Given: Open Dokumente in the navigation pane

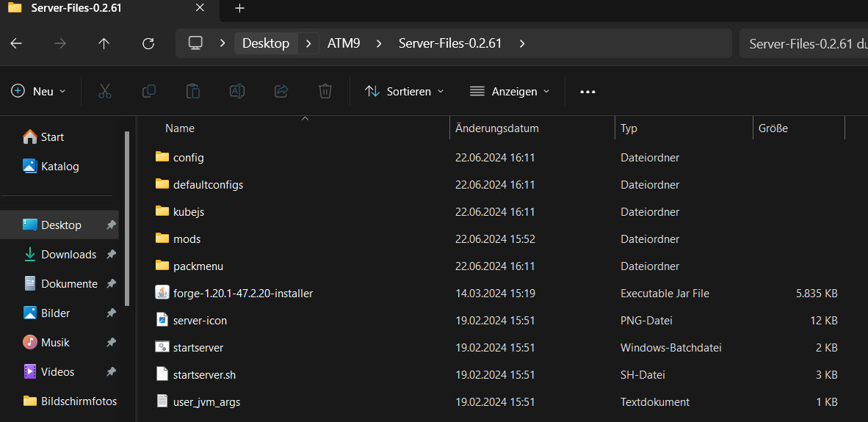Looking at the screenshot, I should tap(59, 284).
